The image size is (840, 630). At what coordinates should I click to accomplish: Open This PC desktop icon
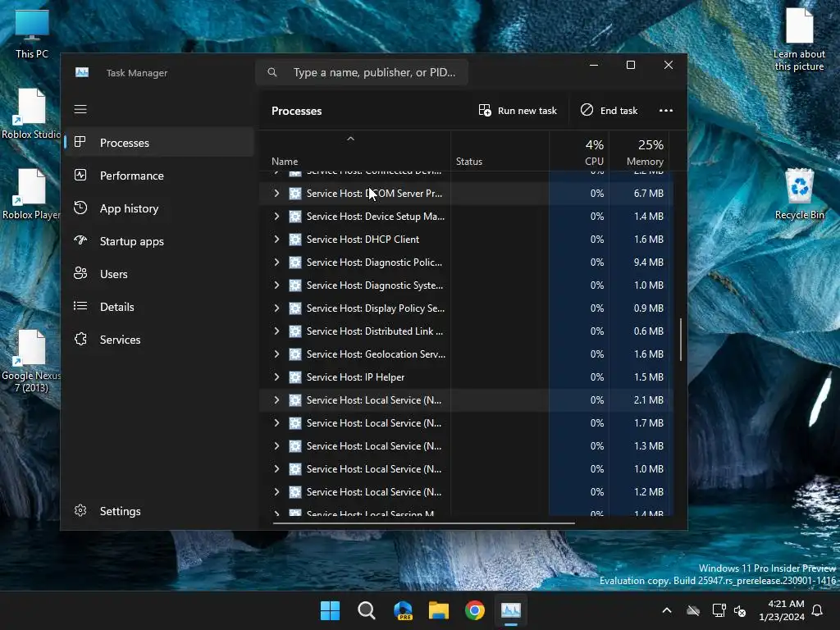[x=32, y=34]
